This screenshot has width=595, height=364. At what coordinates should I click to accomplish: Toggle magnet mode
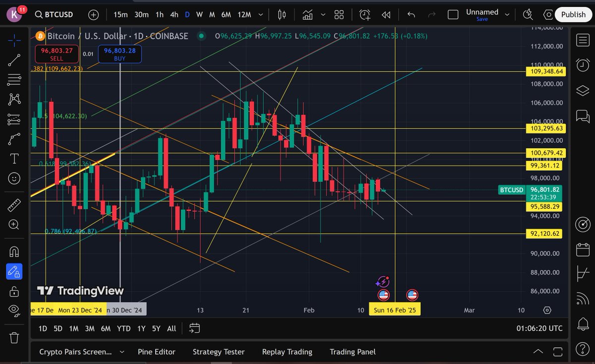tap(14, 251)
